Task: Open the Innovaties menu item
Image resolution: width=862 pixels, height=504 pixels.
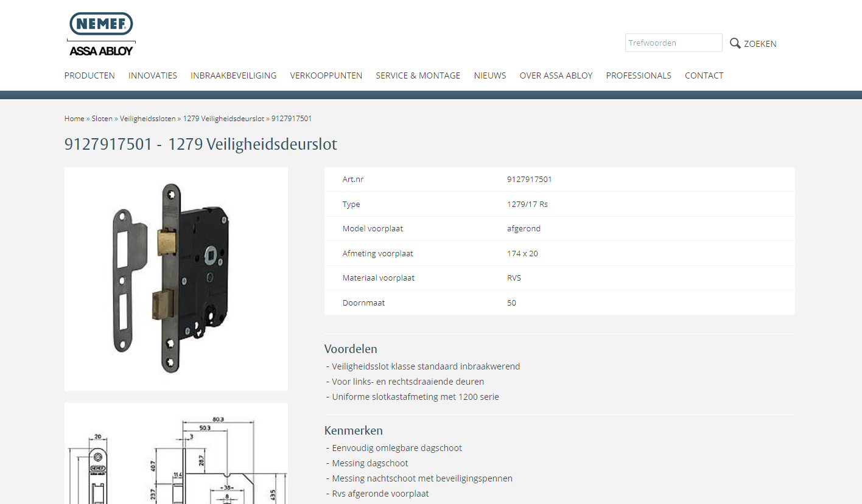Action: pyautogui.click(x=152, y=75)
